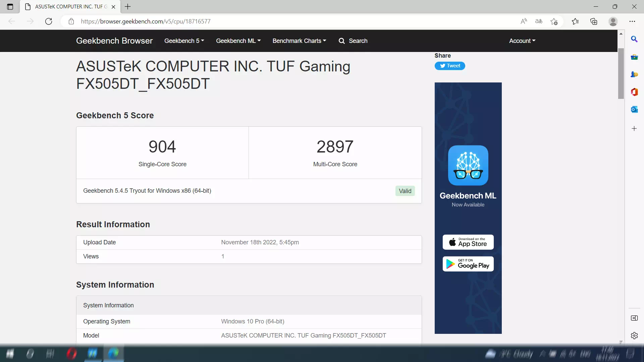The width and height of the screenshot is (644, 362).
Task: Add a new app to the Edge sidebar
Action: click(x=634, y=128)
